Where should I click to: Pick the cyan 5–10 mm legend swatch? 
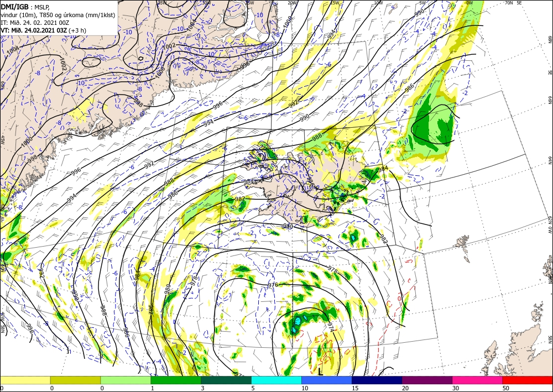click(x=276, y=380)
